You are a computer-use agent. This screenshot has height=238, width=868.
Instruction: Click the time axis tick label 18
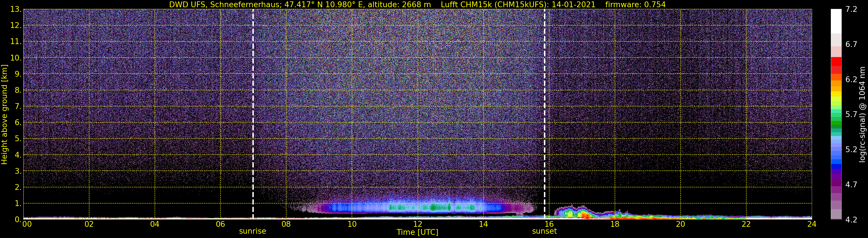pos(614,224)
